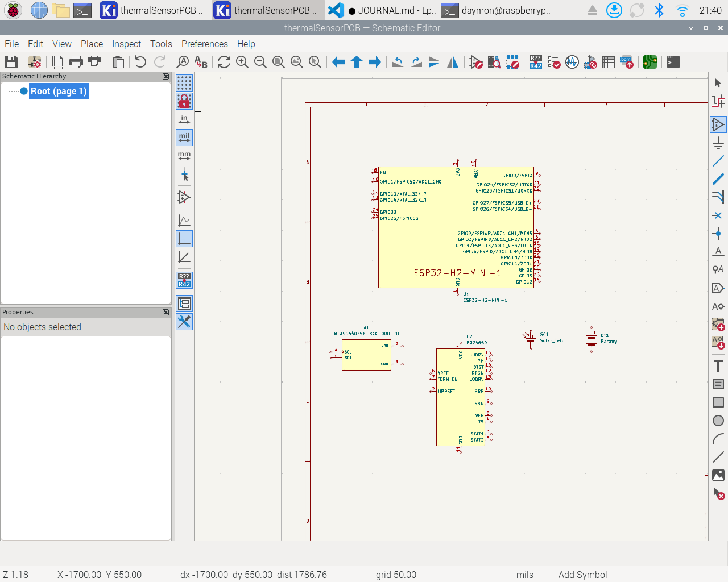Toggle the hierarchy navigator panel
The height and width of the screenshot is (582, 728).
(184, 304)
